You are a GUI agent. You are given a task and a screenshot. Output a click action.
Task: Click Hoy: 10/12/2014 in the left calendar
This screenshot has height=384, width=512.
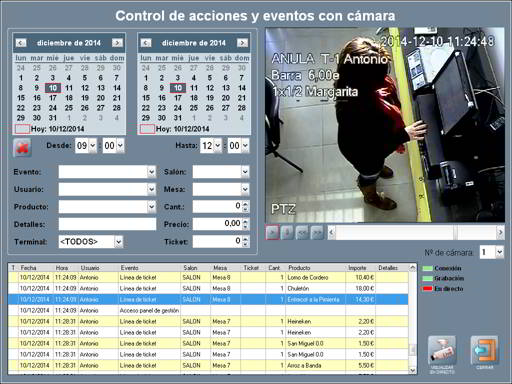coord(57,129)
